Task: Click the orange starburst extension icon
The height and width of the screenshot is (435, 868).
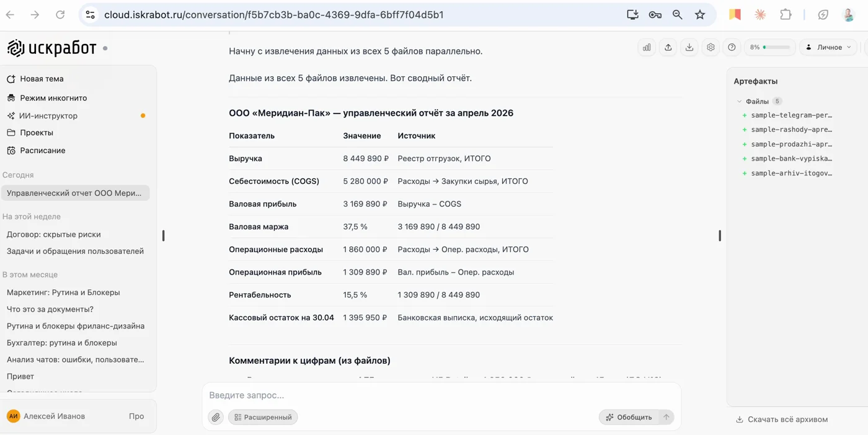Action: click(760, 15)
